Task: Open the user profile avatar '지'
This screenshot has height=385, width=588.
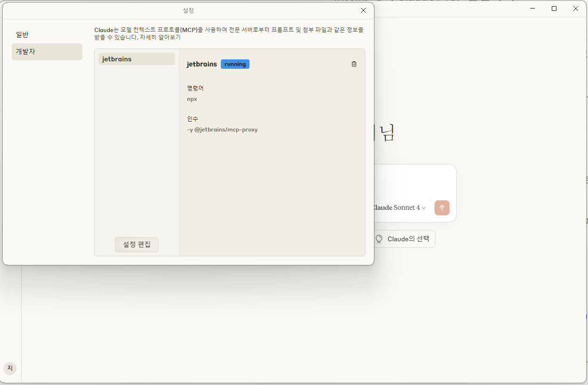Action: point(9,368)
